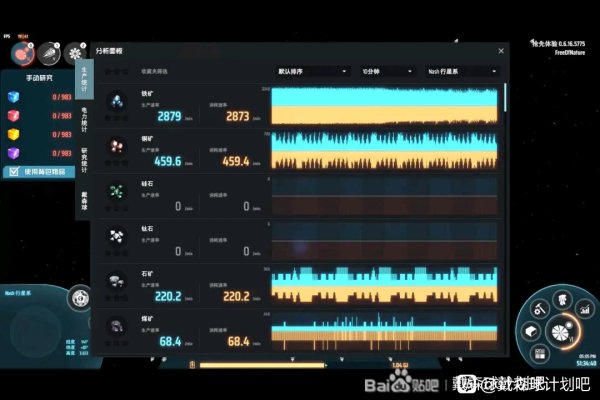Click the blue matrix cube in manual research
The height and width of the screenshot is (400, 600).
point(13,97)
